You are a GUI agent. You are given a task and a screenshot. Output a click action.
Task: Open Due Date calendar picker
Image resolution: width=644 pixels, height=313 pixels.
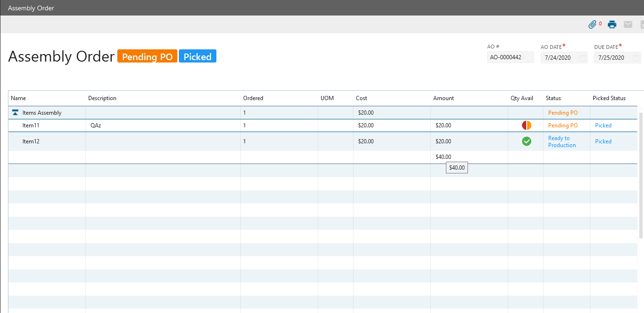[x=636, y=58]
